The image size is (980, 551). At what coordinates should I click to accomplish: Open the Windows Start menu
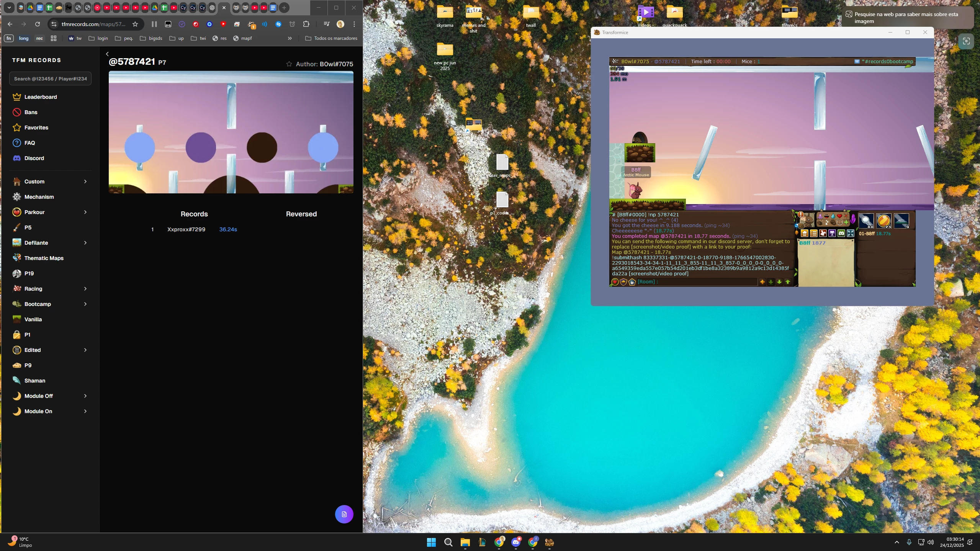[x=431, y=542]
